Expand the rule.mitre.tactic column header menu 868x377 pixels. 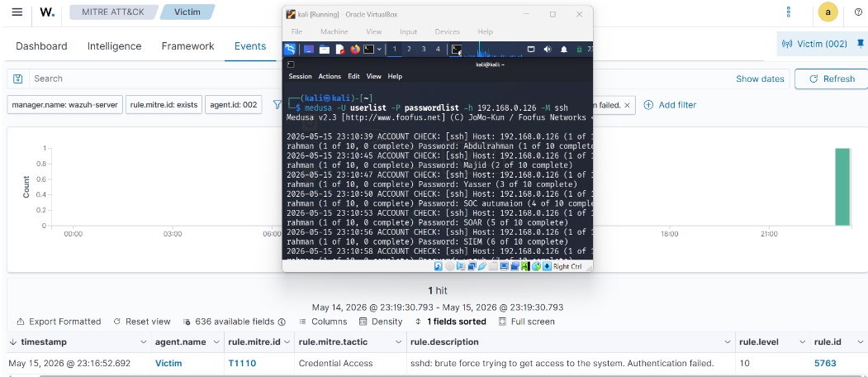399,342
